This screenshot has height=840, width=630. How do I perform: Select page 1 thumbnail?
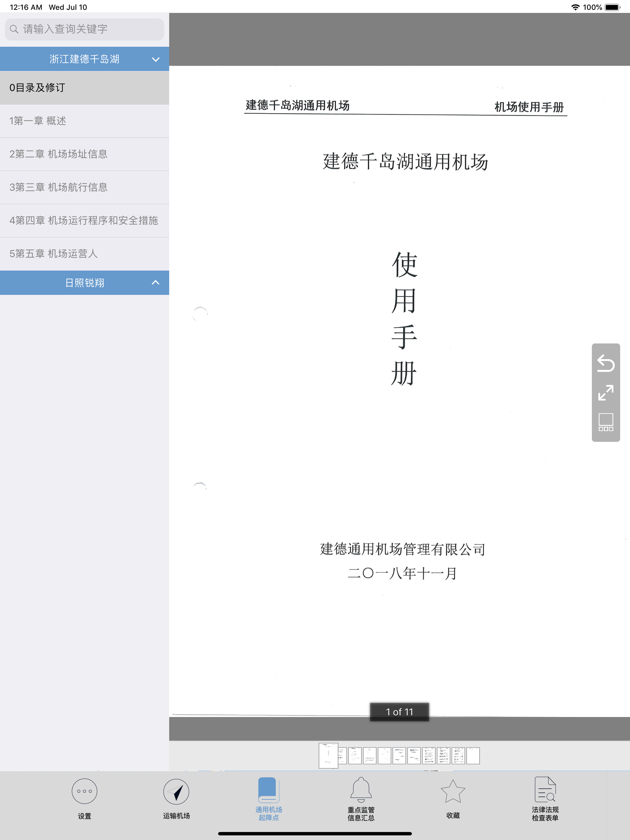328,756
